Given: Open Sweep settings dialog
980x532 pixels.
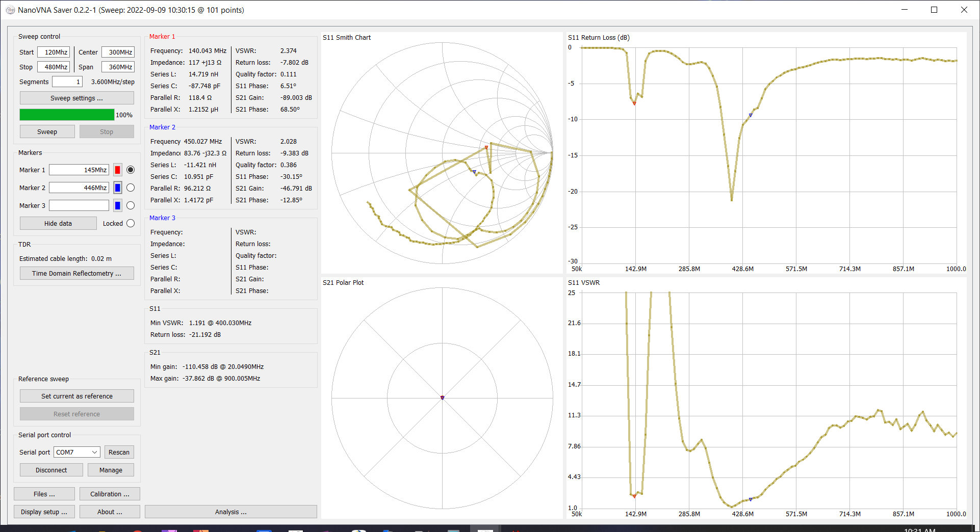Looking at the screenshot, I should click(x=76, y=98).
